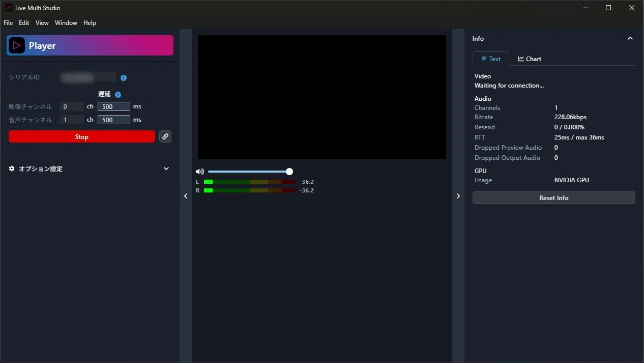Click the Player play-triangle logo icon
Screen dimensions: 644x363
point(17,45)
